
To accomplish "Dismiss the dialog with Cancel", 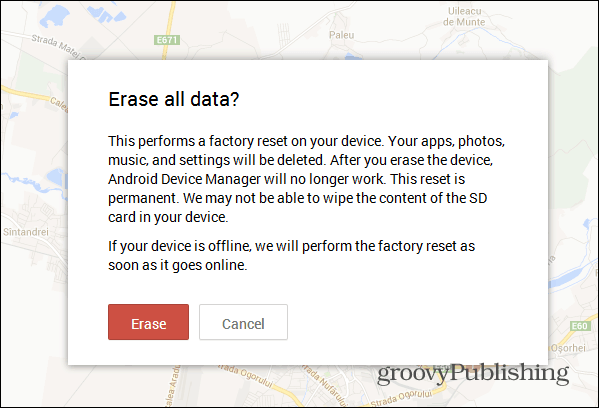I will (243, 322).
